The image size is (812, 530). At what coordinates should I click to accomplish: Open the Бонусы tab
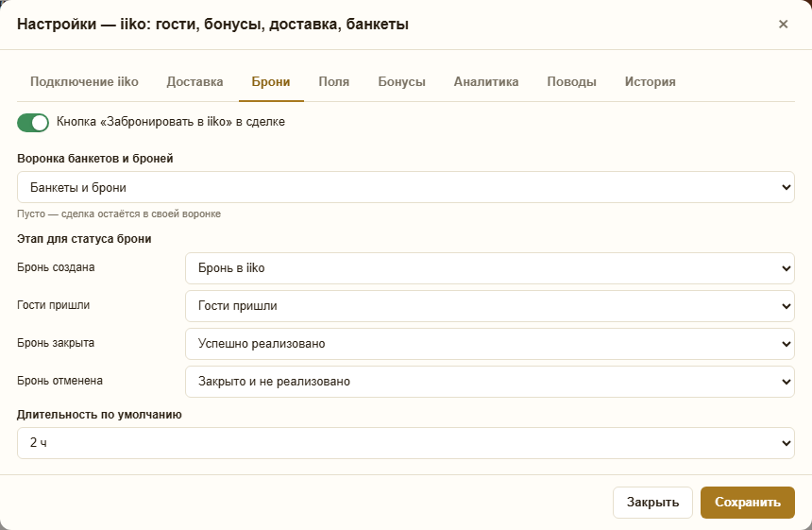click(402, 82)
